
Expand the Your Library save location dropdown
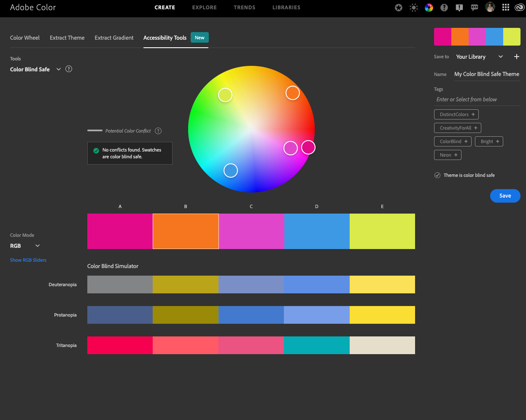[501, 57]
